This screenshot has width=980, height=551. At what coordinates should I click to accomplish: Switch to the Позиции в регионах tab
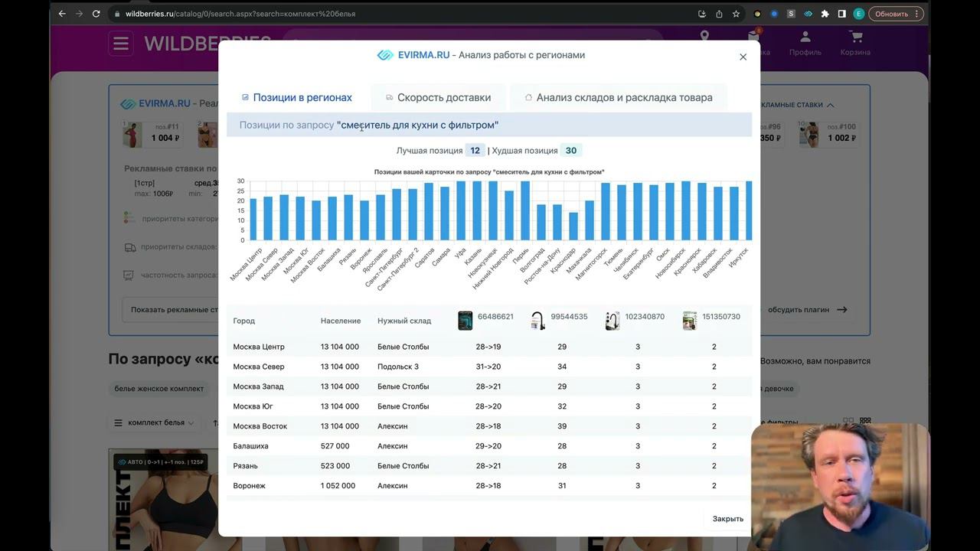[x=297, y=97]
